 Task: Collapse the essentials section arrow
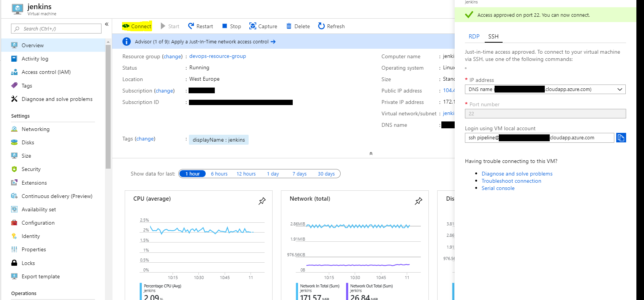tap(371, 153)
